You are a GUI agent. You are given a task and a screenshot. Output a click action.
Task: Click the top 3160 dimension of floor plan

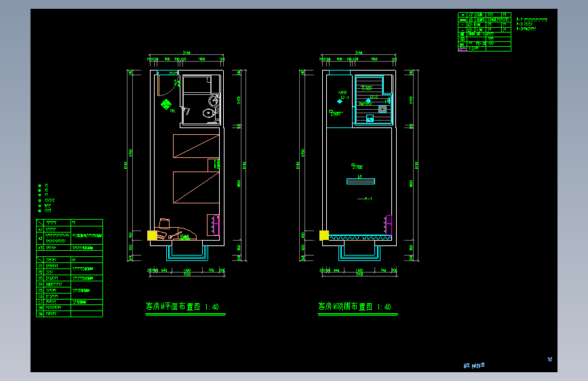[x=187, y=52]
